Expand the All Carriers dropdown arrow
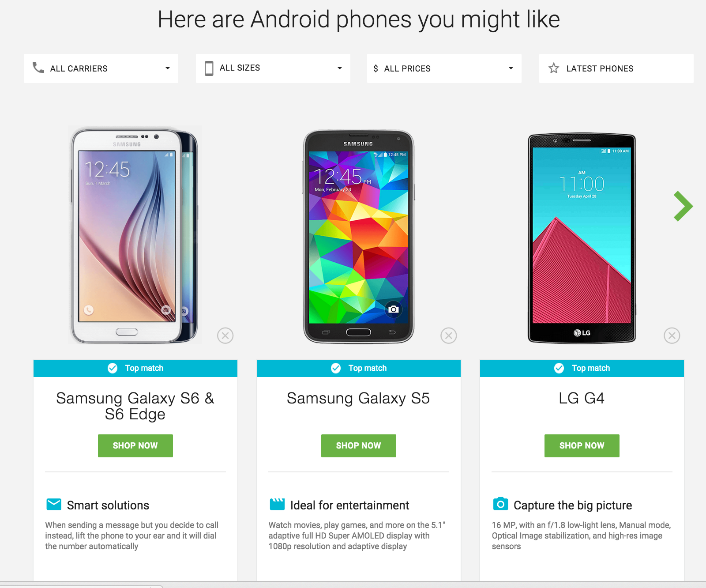 click(168, 68)
